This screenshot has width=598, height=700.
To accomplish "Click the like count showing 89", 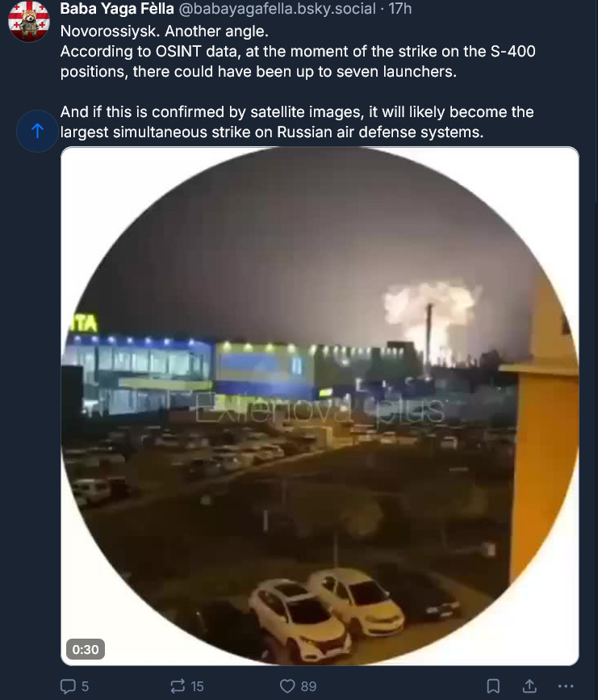I will [x=308, y=686].
